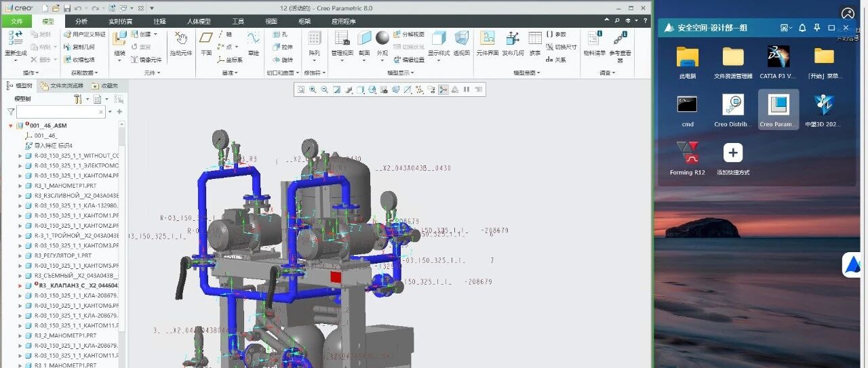Expand the R3_РЕГУЛЯТОР_1.PRT tree node
This screenshot has width=868, height=368.
pos(20,255)
